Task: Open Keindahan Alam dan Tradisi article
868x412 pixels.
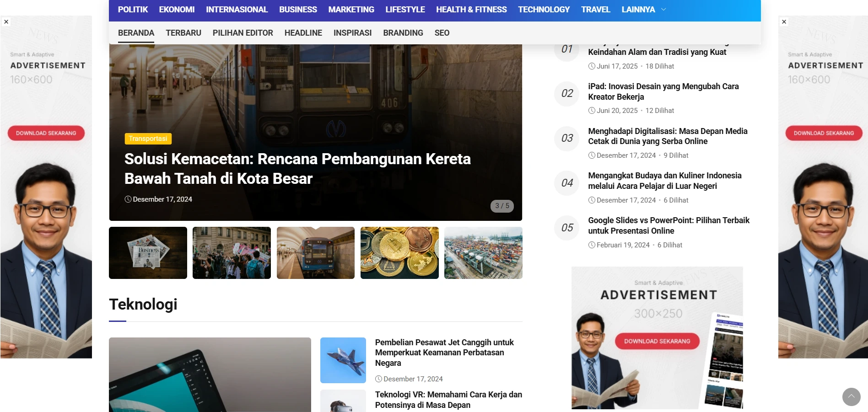Action: [657, 52]
